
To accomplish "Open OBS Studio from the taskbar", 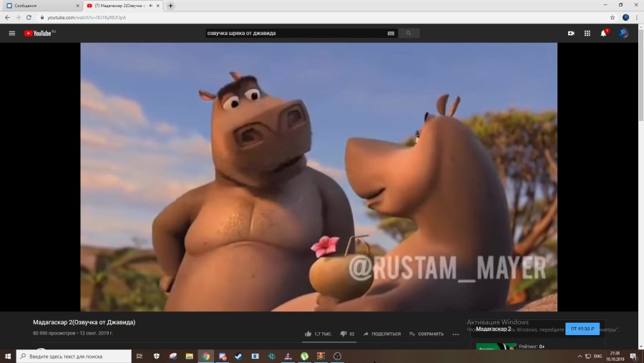I will pyautogui.click(x=337, y=356).
